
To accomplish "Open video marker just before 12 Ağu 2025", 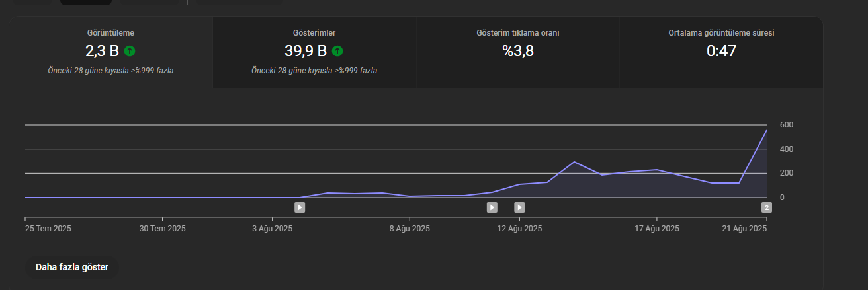I will 492,207.
